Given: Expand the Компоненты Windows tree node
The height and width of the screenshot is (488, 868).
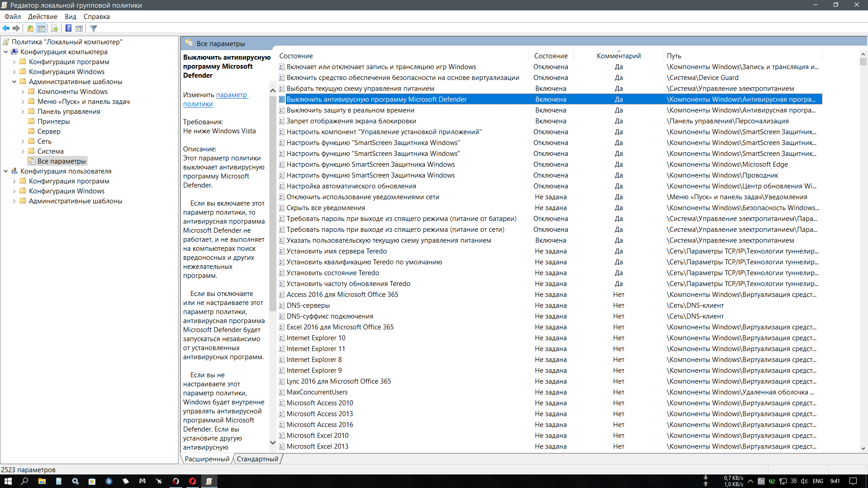Looking at the screenshot, I should point(23,92).
